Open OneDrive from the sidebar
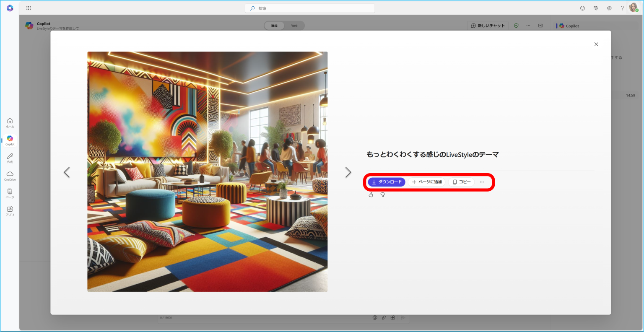644x332 pixels. (x=9, y=175)
